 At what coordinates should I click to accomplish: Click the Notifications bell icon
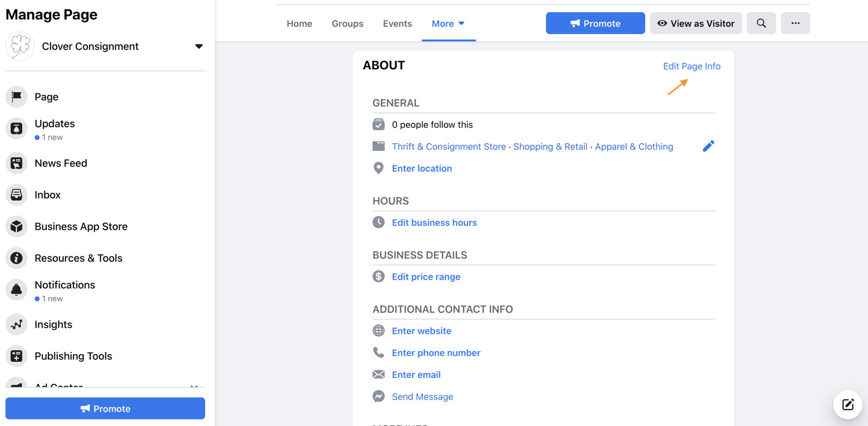[16, 290]
